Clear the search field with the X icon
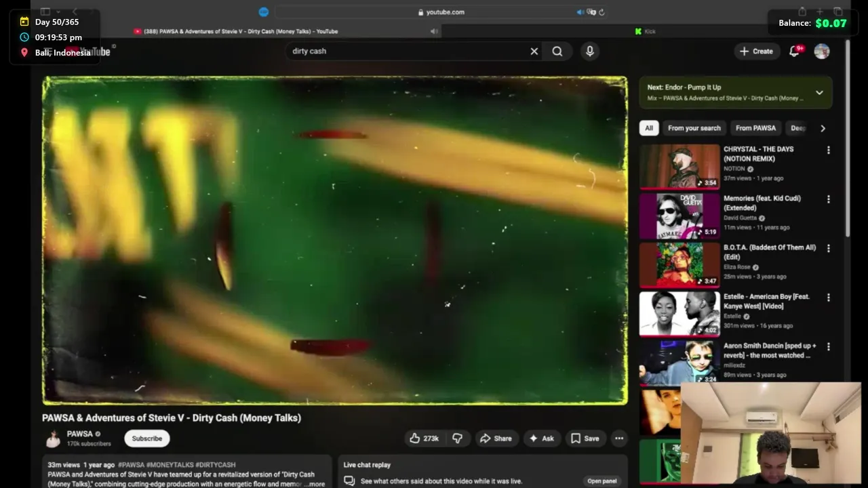 534,52
